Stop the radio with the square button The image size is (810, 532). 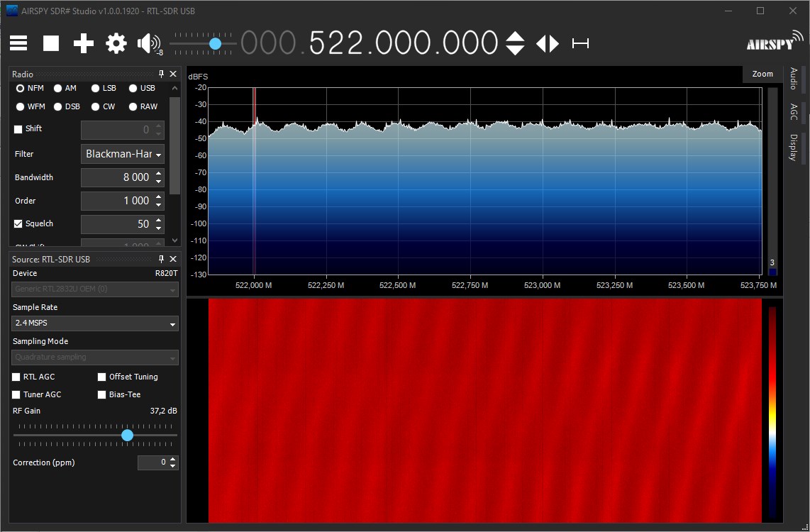[51, 43]
